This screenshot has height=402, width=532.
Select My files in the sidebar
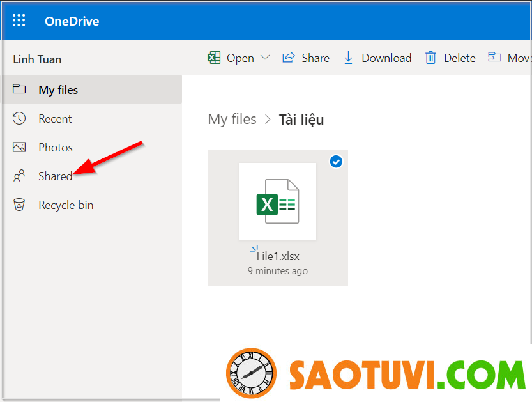point(57,89)
